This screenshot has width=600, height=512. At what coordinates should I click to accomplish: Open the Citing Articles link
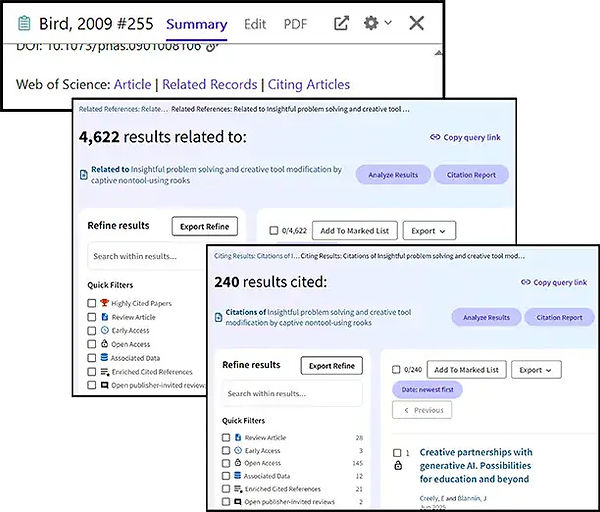[x=309, y=84]
